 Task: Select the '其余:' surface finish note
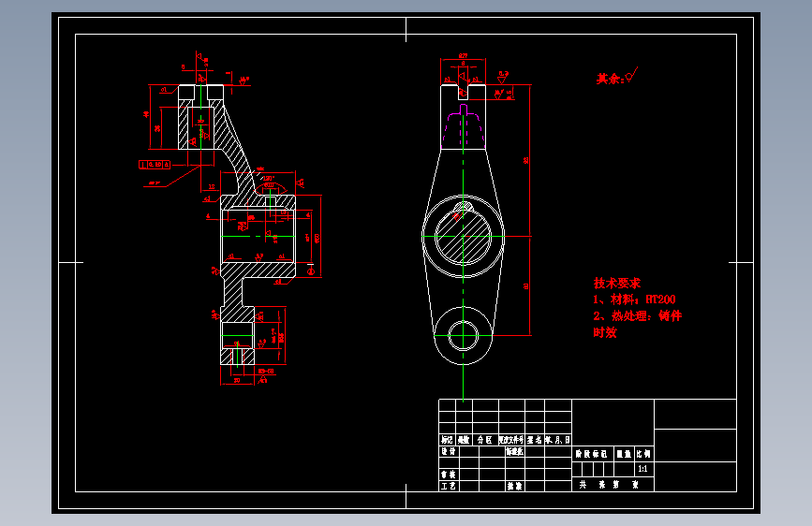tap(616, 78)
